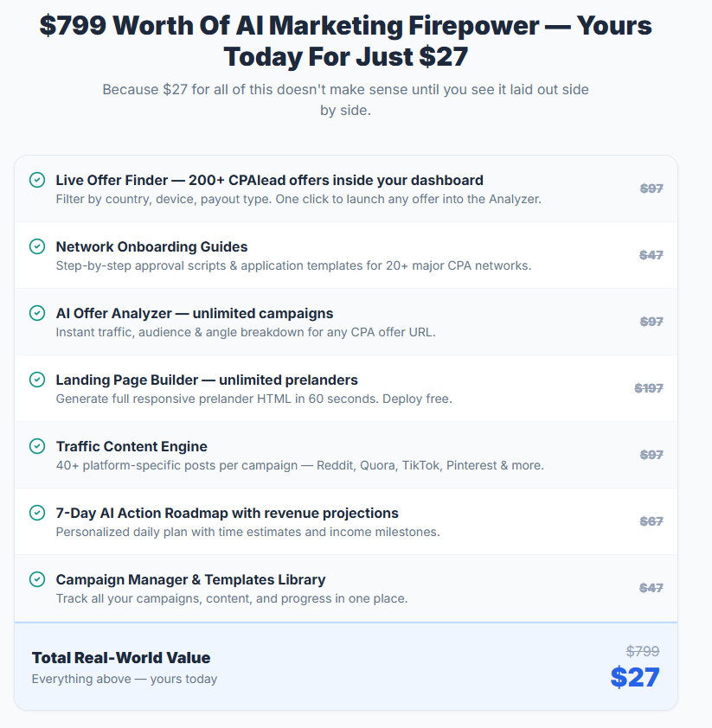The width and height of the screenshot is (712, 728).
Task: Click the crossed-out $799 total value
Action: (x=642, y=651)
